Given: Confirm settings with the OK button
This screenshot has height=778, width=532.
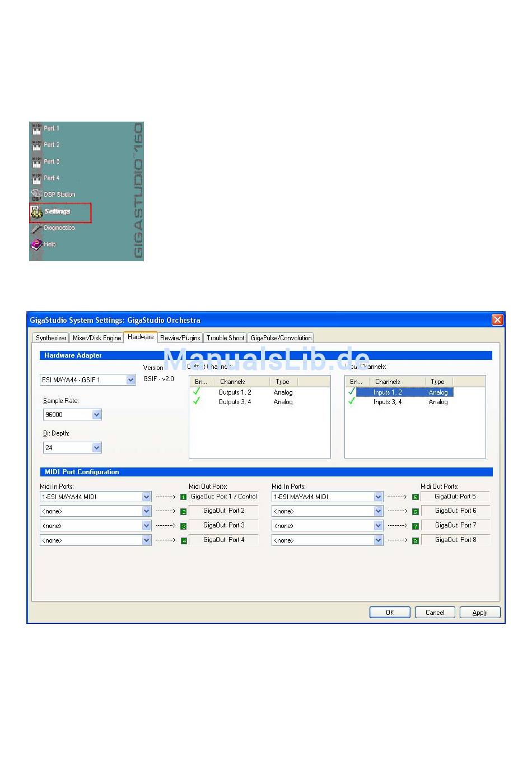Looking at the screenshot, I should click(390, 613).
